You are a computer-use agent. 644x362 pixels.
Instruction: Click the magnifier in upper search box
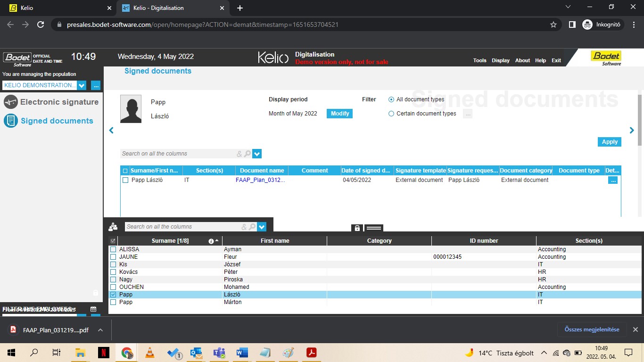tap(248, 154)
